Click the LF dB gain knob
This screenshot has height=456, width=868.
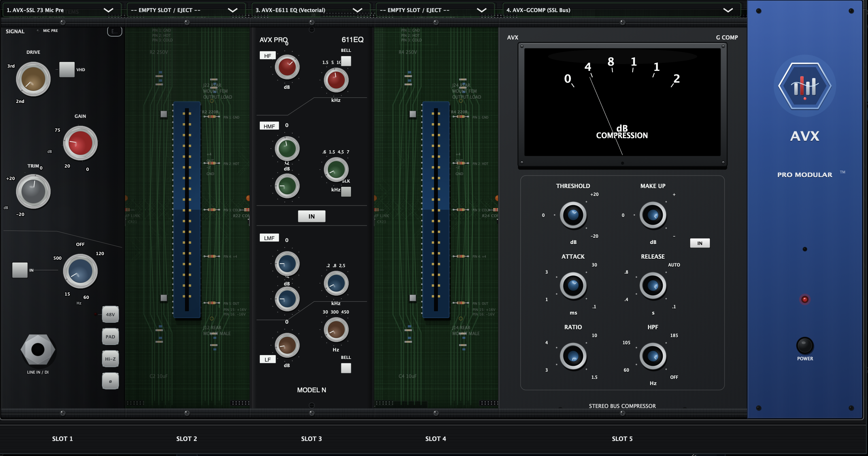pos(287,345)
